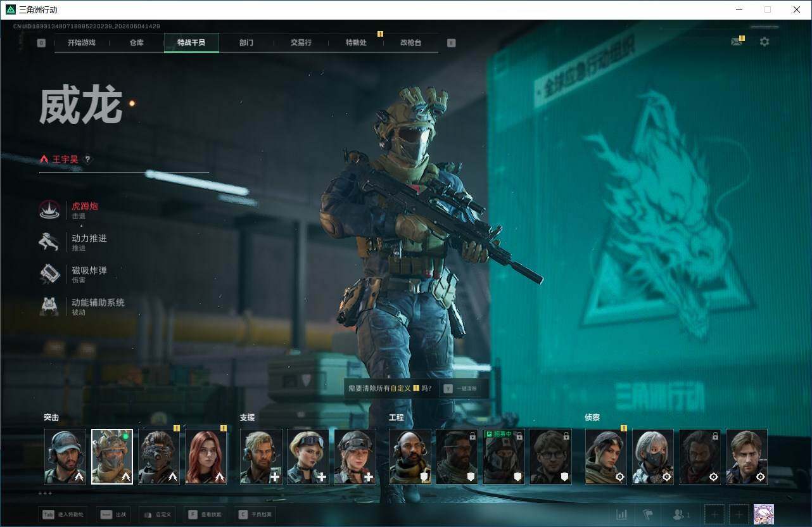Viewport: 812px width, 527px height.
Task: Select the 虎蹲炮 skill icon
Action: (49, 210)
